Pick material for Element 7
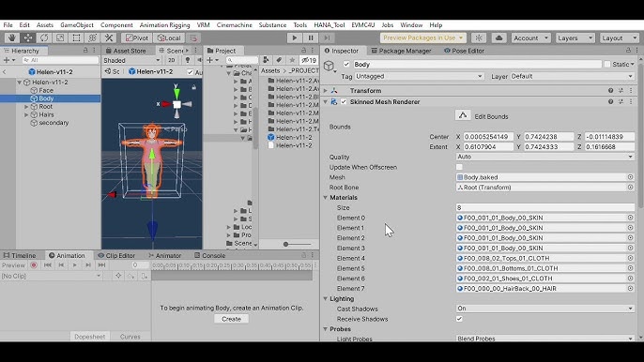This screenshot has height=362, width=644. pyautogui.click(x=631, y=289)
